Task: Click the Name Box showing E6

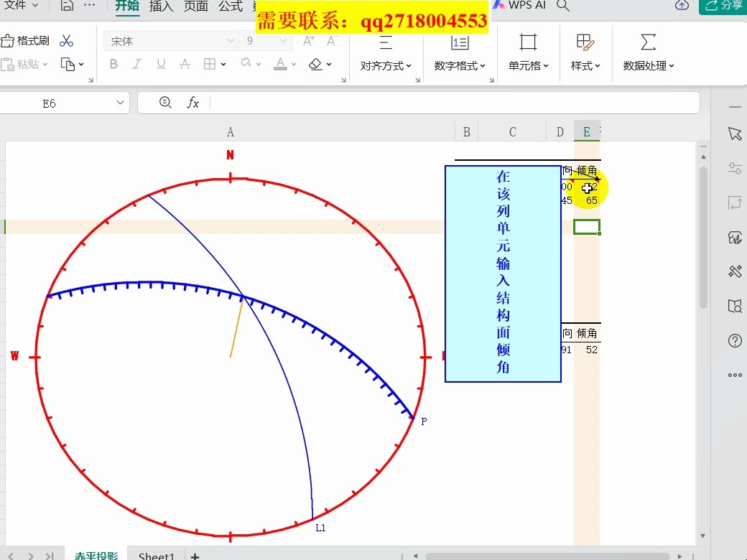Action: [x=49, y=103]
